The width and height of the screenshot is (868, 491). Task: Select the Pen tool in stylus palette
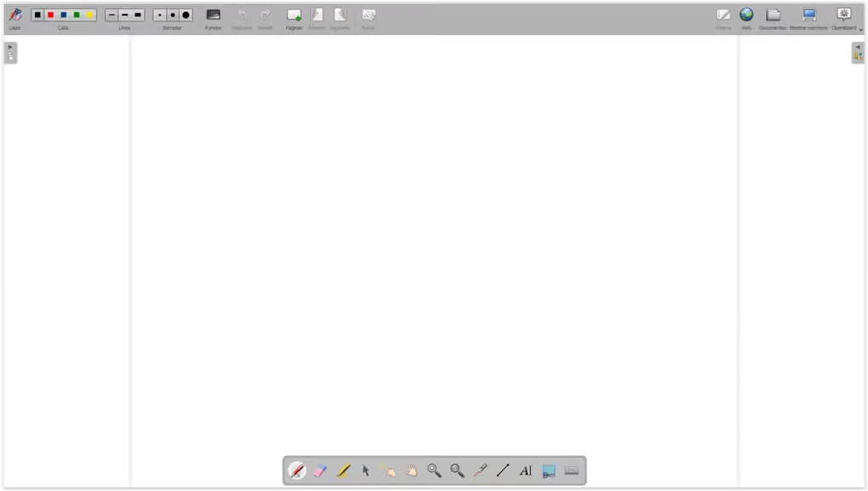pyautogui.click(x=297, y=471)
